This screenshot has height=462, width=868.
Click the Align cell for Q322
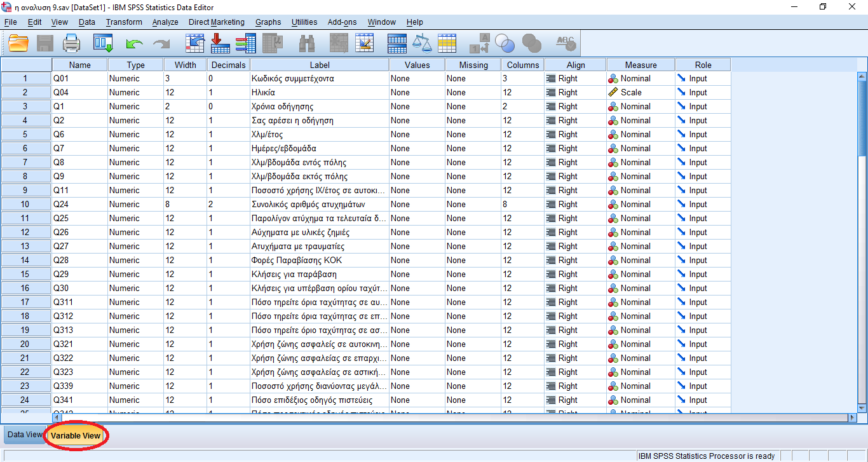576,358
